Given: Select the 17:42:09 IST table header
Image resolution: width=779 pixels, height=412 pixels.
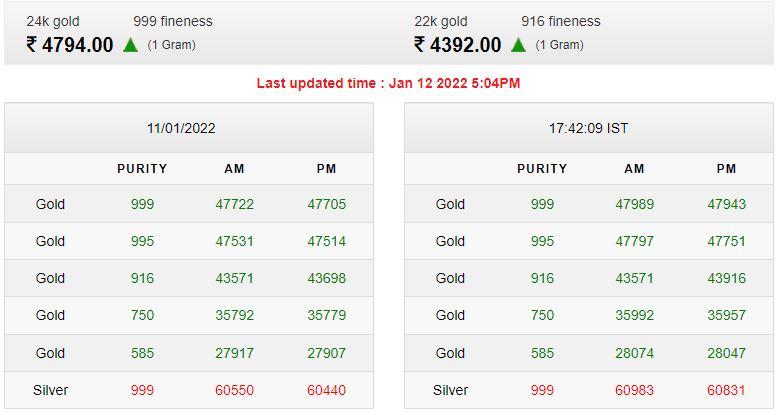Looking at the screenshot, I should [588, 128].
